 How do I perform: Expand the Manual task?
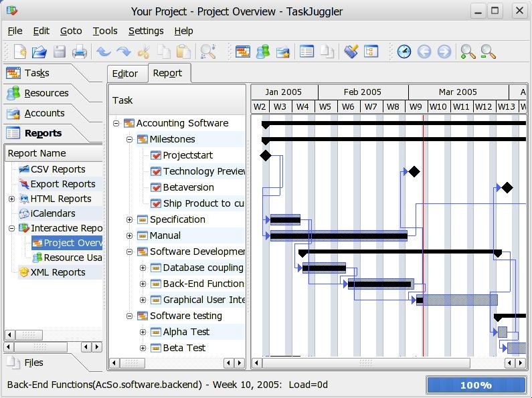129,235
